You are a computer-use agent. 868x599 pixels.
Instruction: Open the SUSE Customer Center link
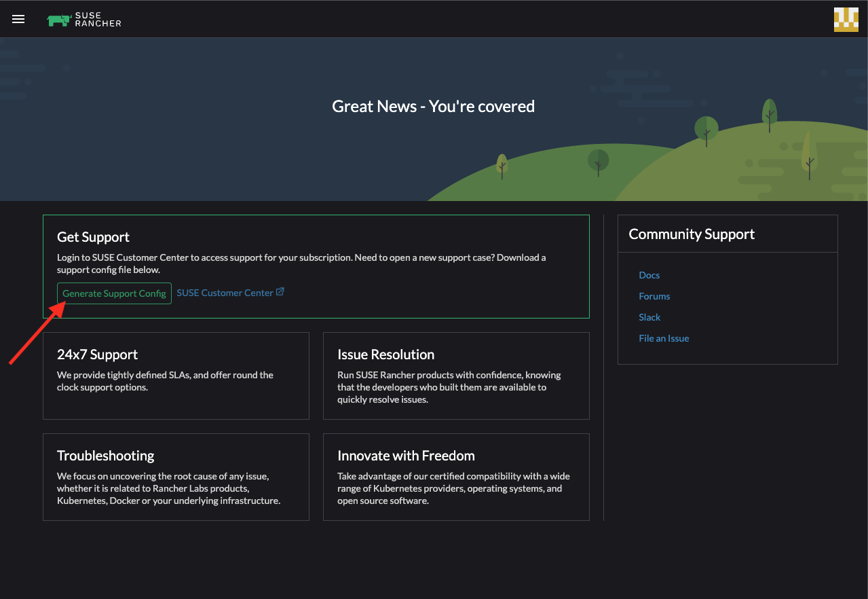click(225, 293)
